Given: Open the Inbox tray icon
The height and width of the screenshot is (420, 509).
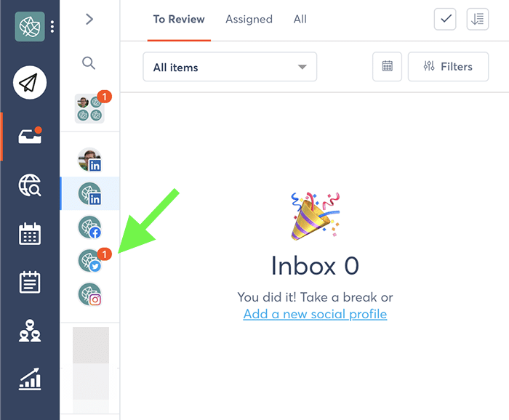Looking at the screenshot, I should point(30,136).
